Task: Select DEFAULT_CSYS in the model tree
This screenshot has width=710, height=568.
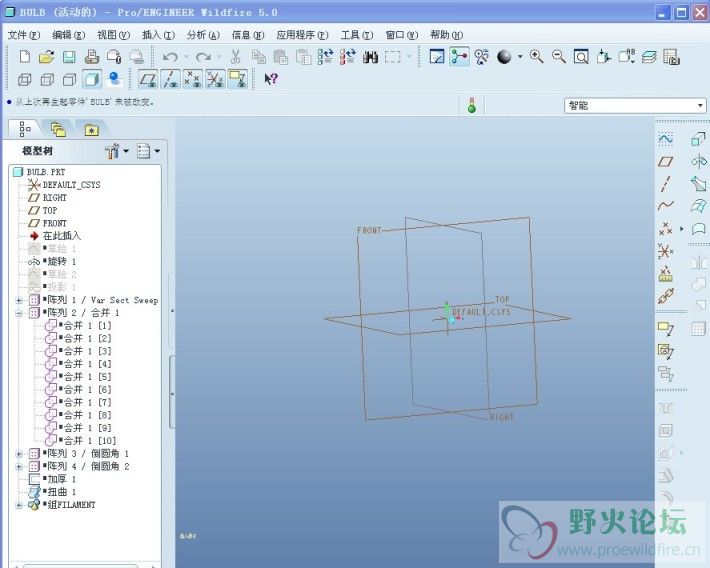Action: point(72,185)
